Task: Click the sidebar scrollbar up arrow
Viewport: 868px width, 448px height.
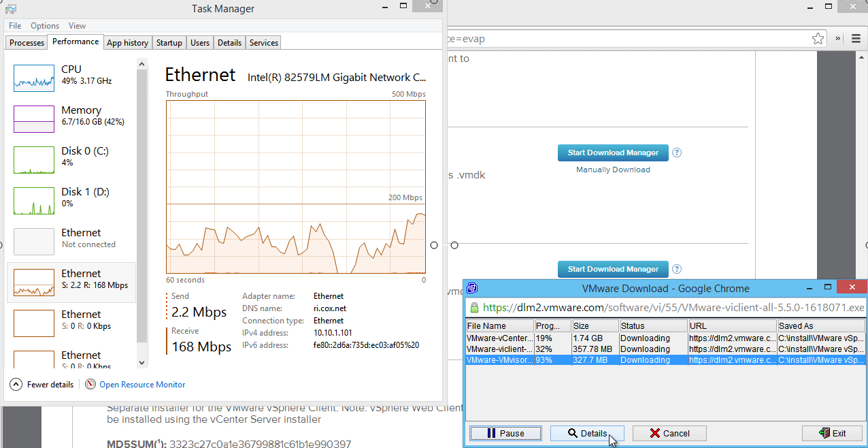Action: point(142,64)
